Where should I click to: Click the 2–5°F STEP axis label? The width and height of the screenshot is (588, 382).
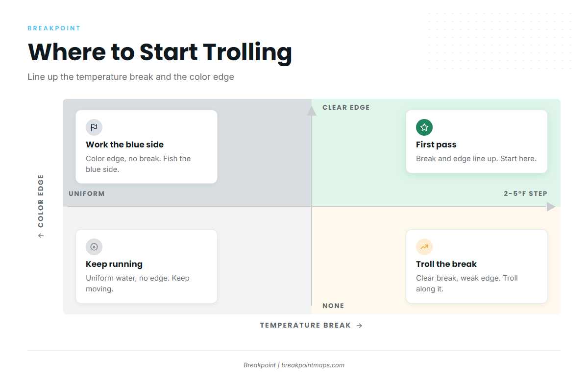pyautogui.click(x=525, y=193)
